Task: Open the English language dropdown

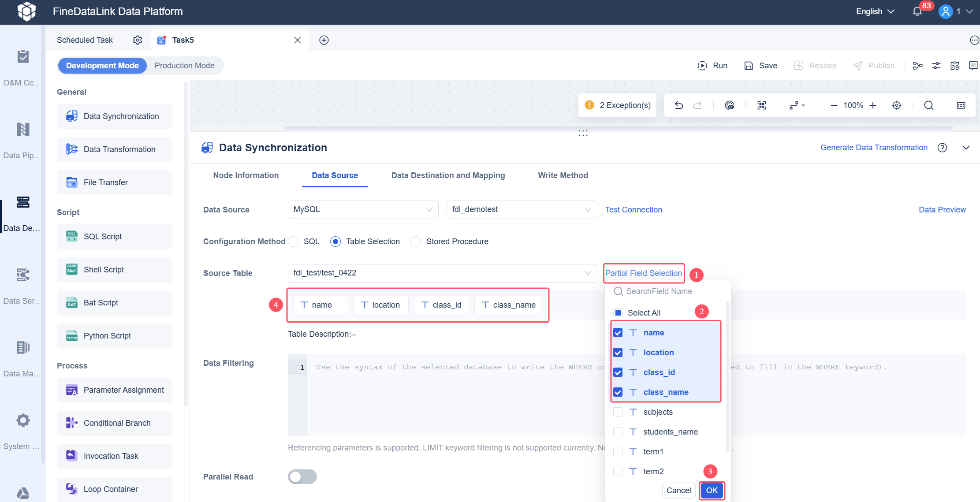Action: pyautogui.click(x=876, y=11)
